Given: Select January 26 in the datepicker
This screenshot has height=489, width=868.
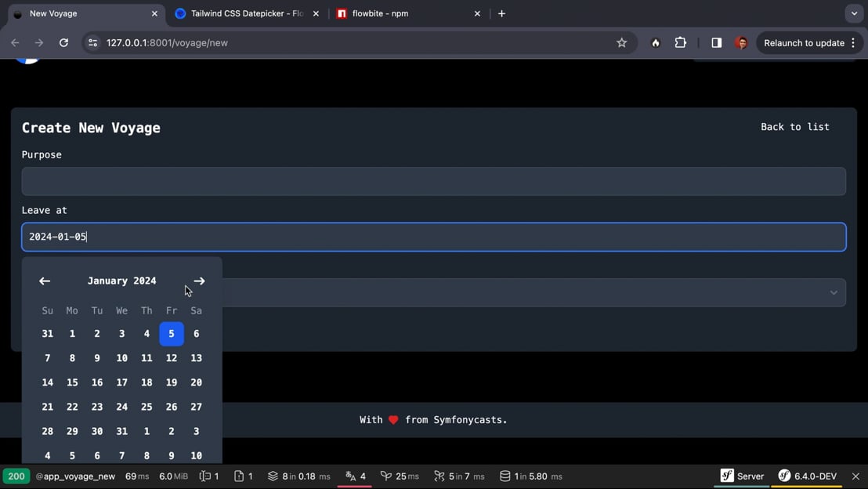Looking at the screenshot, I should point(172,407).
